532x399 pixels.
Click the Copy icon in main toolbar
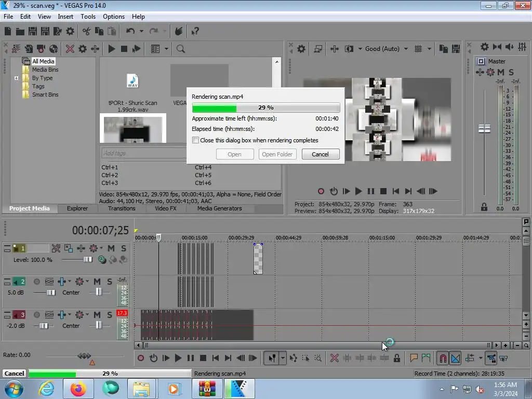coord(99,32)
